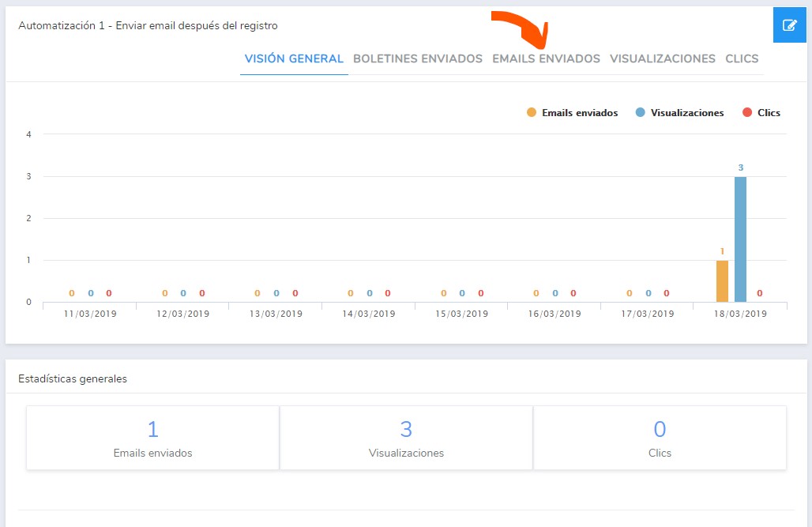Click the value label 3 above blue bar
This screenshot has width=812, height=527.
(x=741, y=168)
